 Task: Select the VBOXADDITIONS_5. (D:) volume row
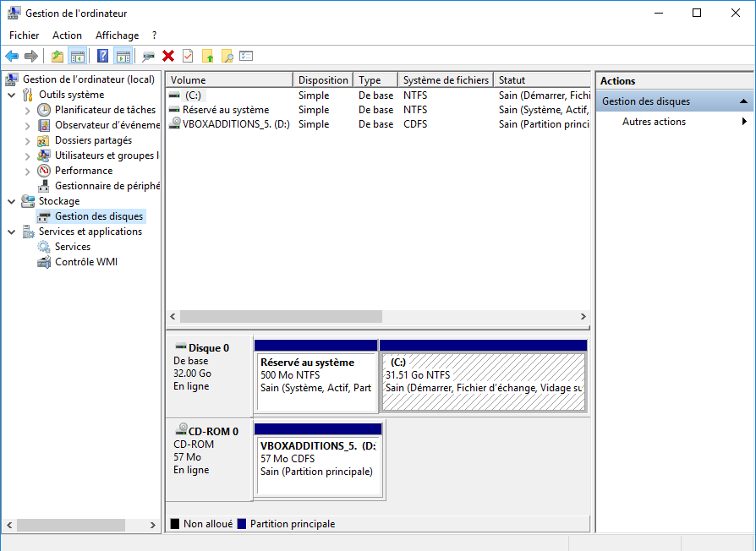379,124
